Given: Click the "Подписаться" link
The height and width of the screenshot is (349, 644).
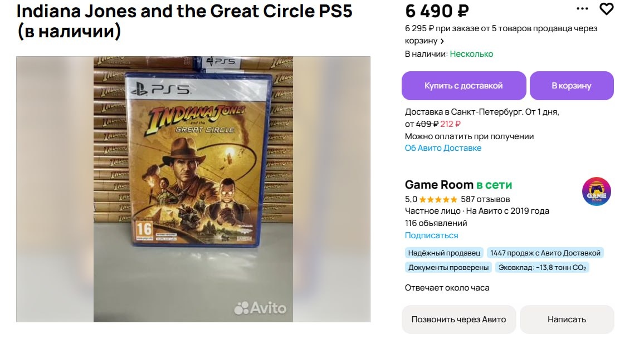Looking at the screenshot, I should coord(431,235).
